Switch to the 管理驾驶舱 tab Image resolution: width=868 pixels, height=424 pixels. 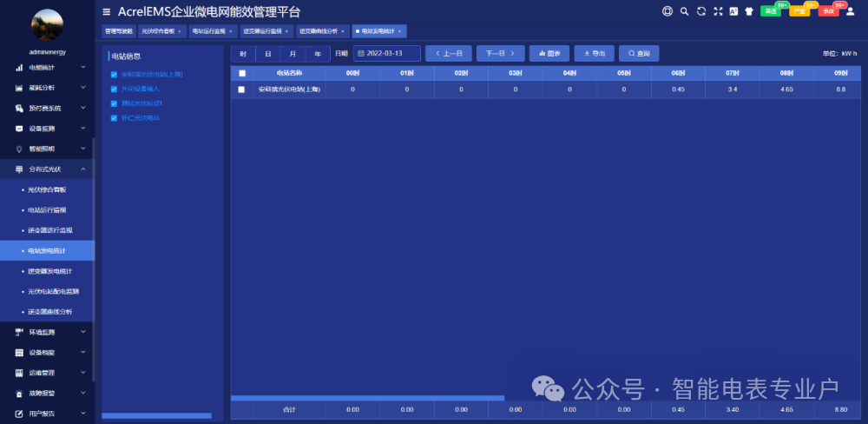coord(119,31)
